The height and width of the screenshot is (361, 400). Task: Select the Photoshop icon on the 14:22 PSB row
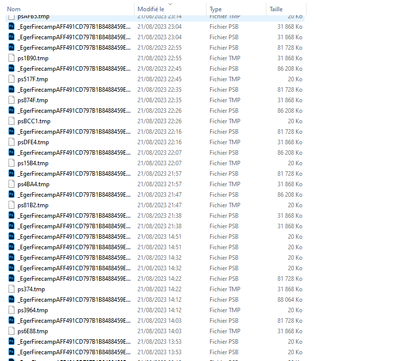pos(12,278)
